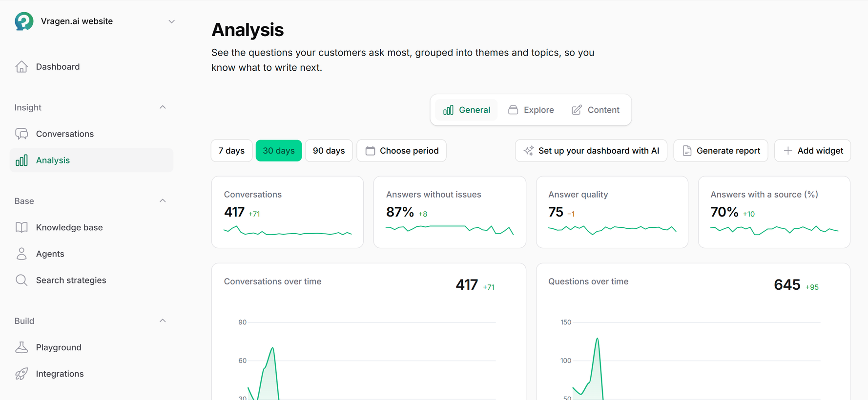Viewport: 868px width, 400px height.
Task: Switch to the Content tab
Action: click(596, 110)
